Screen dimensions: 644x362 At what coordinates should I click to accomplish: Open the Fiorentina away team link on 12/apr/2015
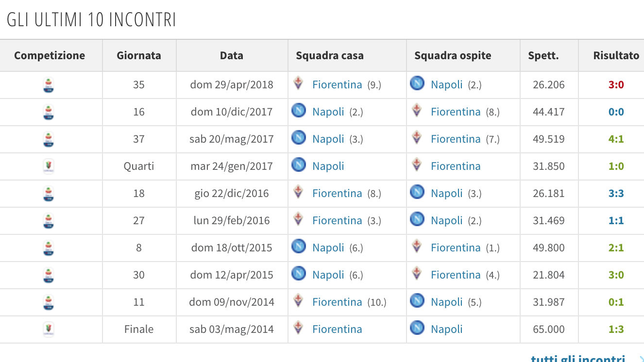(456, 275)
